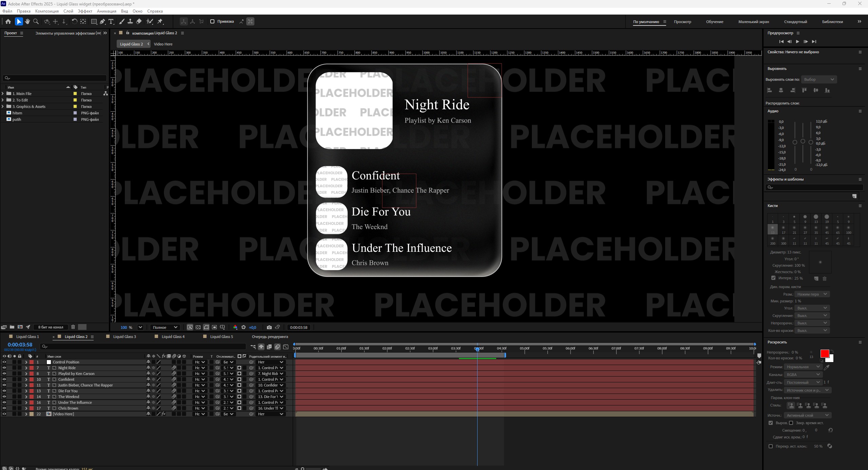Select the Pen tool in toolbar
Screen dimensions: 868x470
click(102, 21)
